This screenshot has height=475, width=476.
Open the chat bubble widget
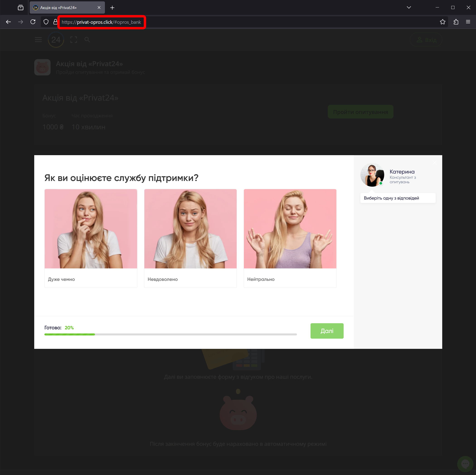[x=465, y=464]
